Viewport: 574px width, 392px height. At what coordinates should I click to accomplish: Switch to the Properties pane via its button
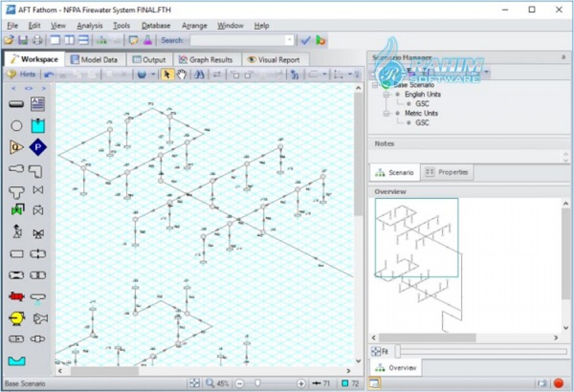pyautogui.click(x=448, y=172)
